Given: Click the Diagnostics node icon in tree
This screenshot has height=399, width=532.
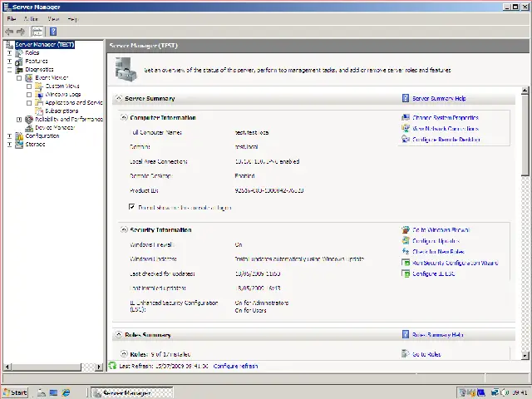Looking at the screenshot, I should tap(19, 70).
